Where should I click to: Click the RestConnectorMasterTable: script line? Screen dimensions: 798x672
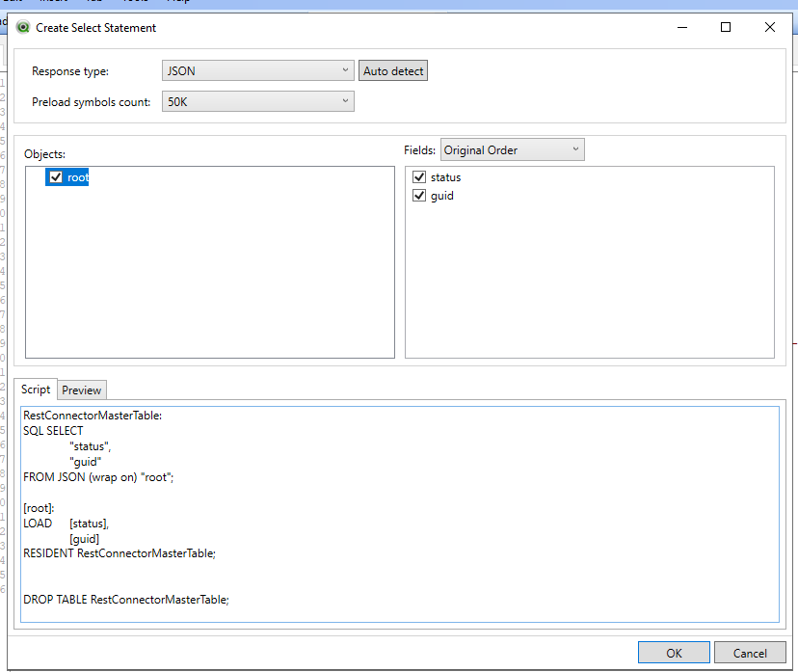[93, 416]
